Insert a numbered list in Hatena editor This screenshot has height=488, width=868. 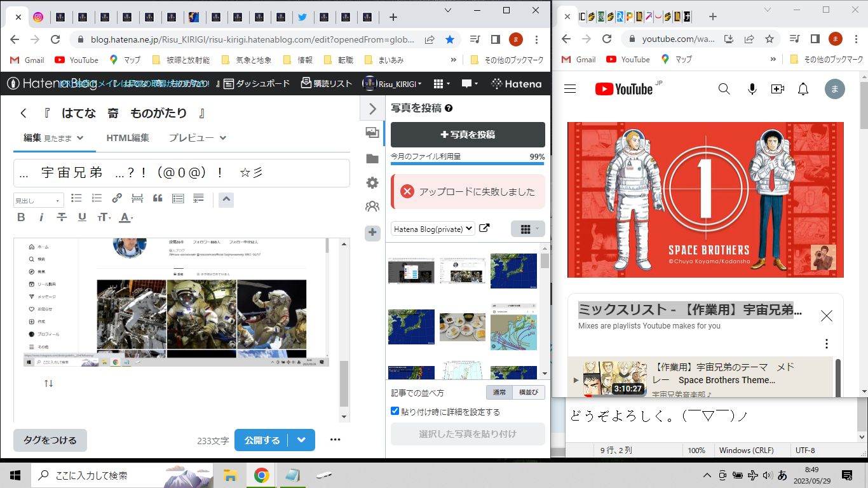[x=97, y=198]
